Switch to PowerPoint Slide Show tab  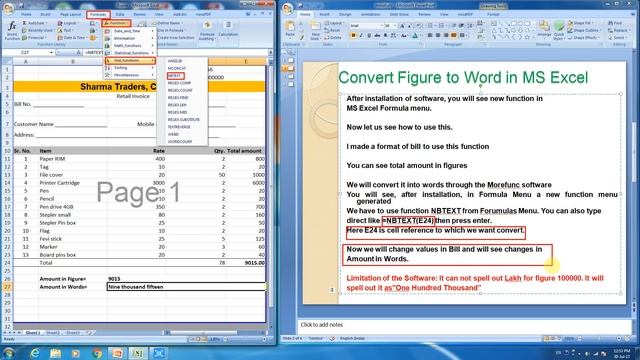click(x=399, y=14)
